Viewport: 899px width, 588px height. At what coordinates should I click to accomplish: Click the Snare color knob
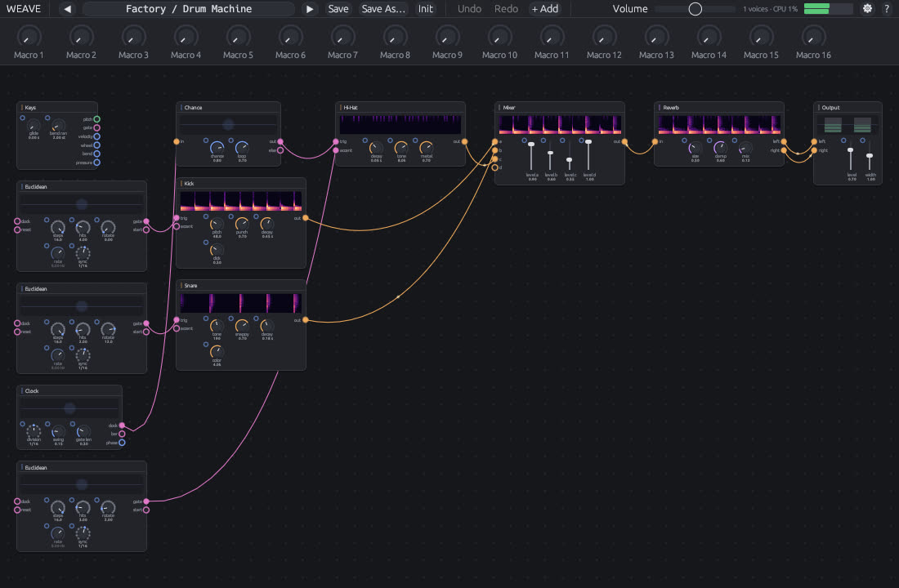[217, 352]
